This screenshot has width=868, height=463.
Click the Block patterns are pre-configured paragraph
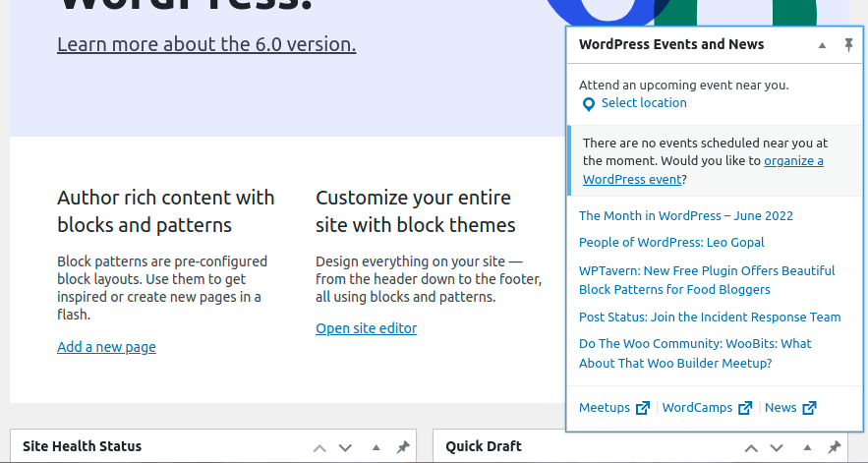[x=162, y=288]
